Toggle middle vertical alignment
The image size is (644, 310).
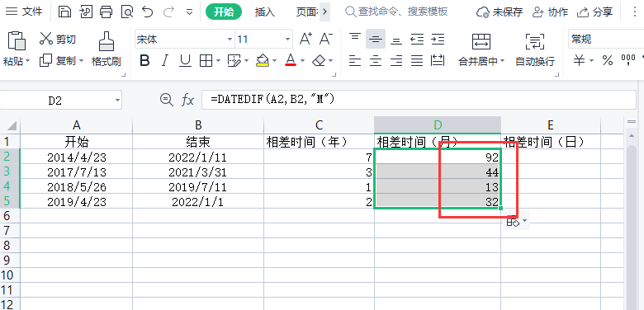[376, 40]
